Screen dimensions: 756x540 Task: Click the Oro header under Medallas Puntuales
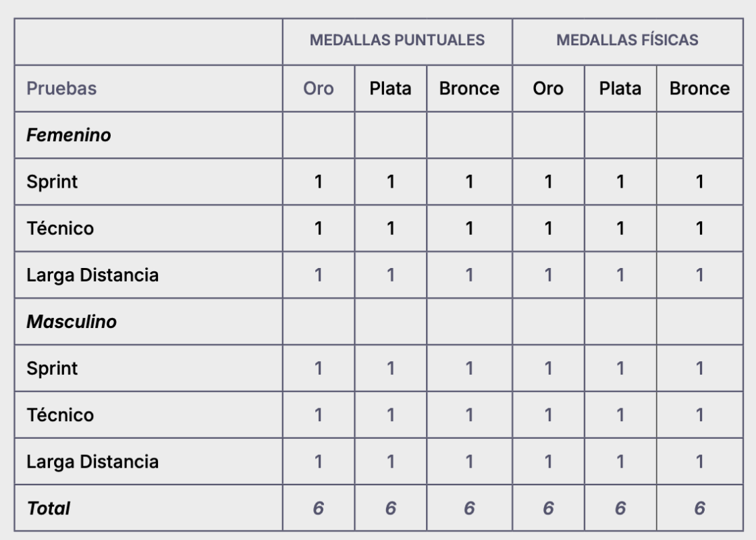coord(319,88)
